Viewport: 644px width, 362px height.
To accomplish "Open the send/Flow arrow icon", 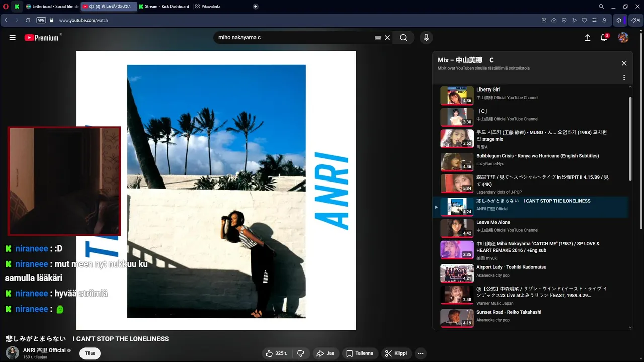I will [574, 20].
